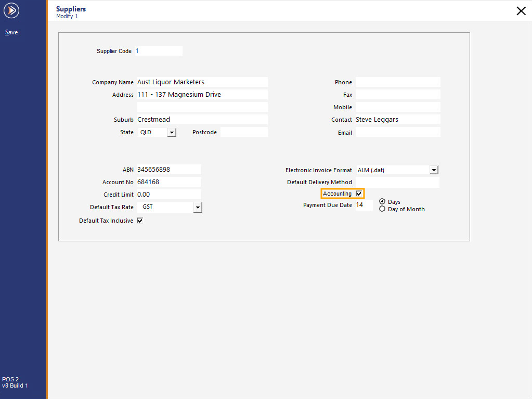
Task: Select the Day of Month radio button
Action: (x=382, y=209)
